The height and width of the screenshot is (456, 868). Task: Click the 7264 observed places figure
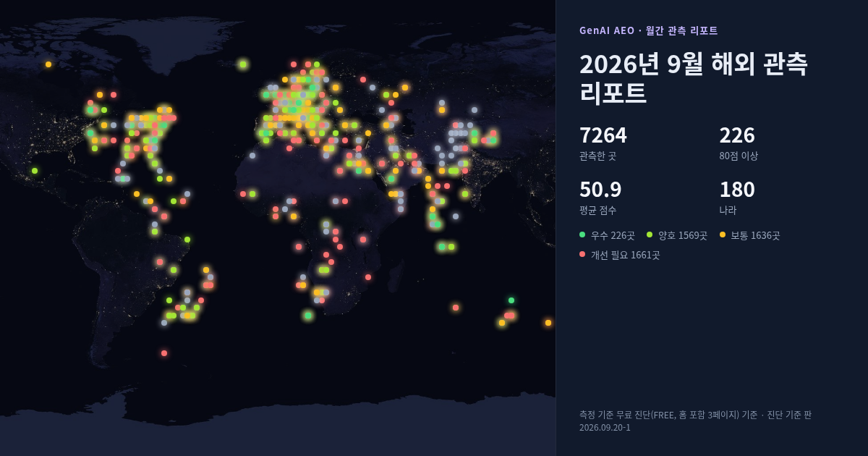tap(603, 135)
